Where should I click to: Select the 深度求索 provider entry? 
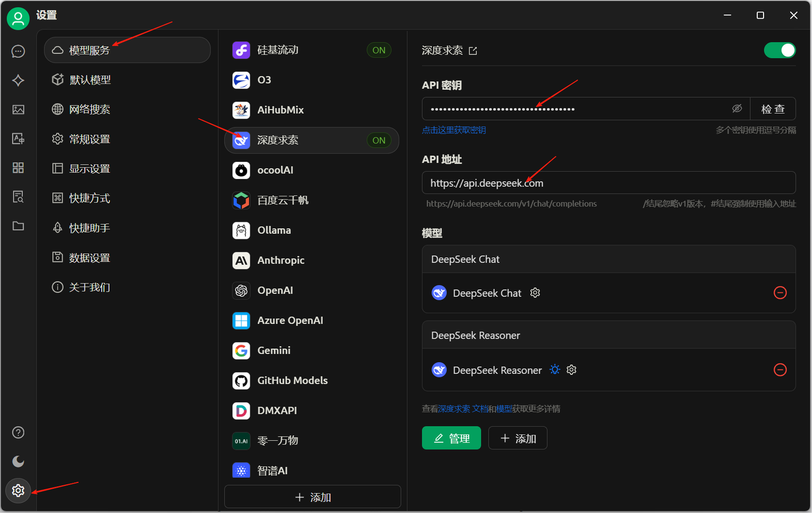pos(312,140)
